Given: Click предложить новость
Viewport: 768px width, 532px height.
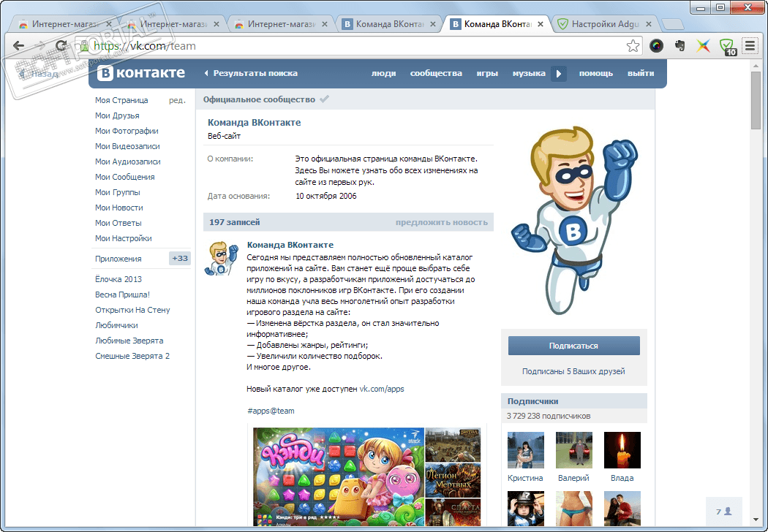Looking at the screenshot, I should 442,222.
